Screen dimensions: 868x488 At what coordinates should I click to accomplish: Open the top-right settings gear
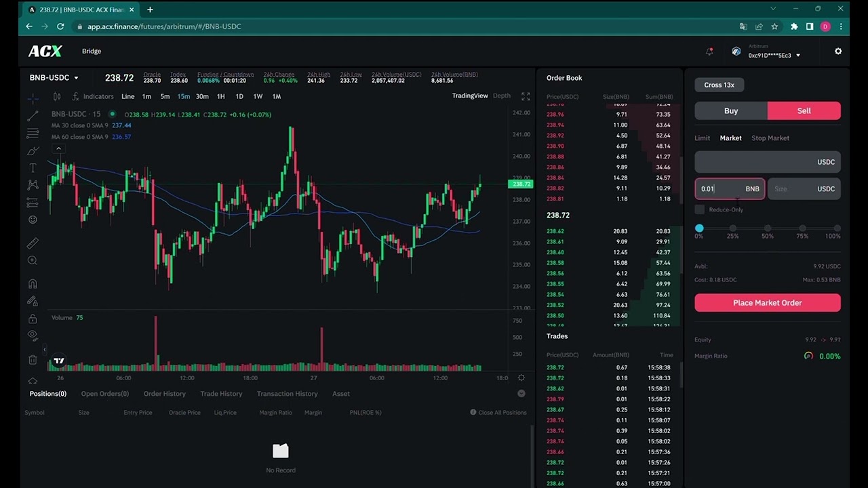(838, 52)
